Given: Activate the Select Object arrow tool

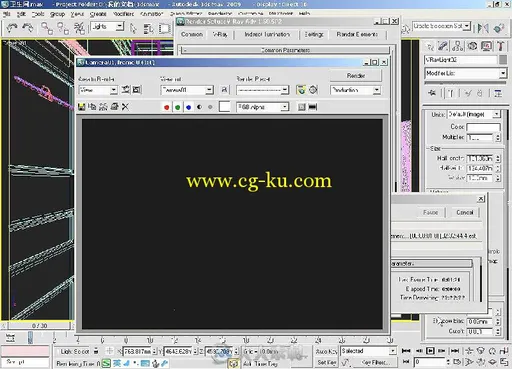Looking at the screenshot, I should pyautogui.click(x=133, y=28).
